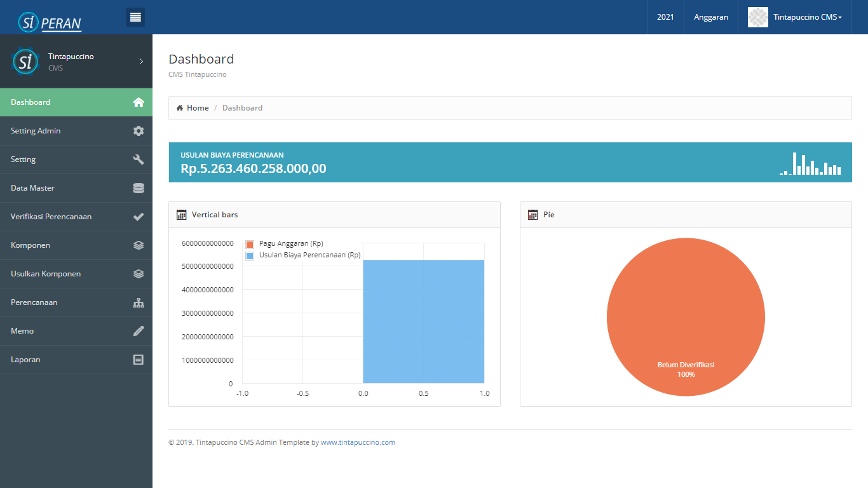This screenshot has width=868, height=488.
Task: Toggle the Pagu Anggaran orange legend swatch
Action: (x=250, y=244)
